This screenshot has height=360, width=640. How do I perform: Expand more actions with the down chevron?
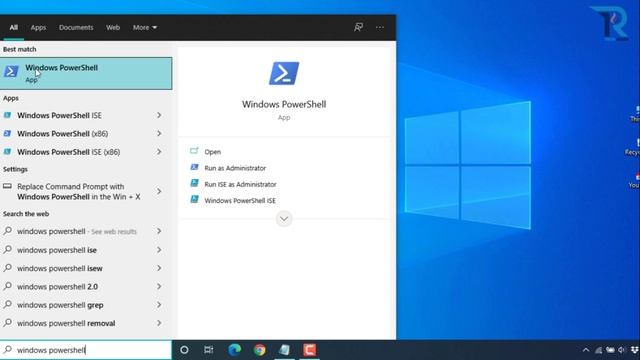tap(284, 219)
